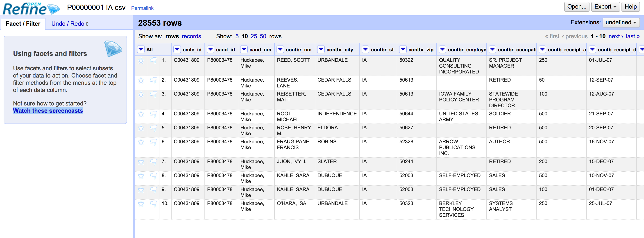This screenshot has width=644, height=238.
Task: Click the Open... button
Action: 577,7
